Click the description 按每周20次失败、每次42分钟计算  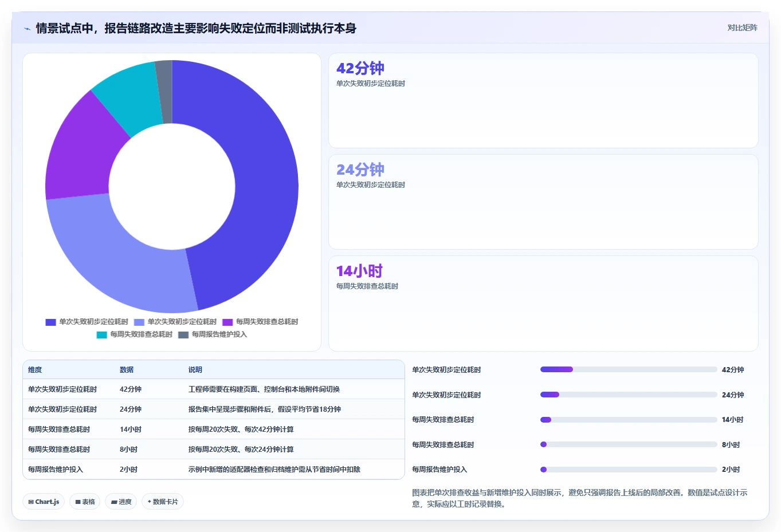[x=241, y=429]
